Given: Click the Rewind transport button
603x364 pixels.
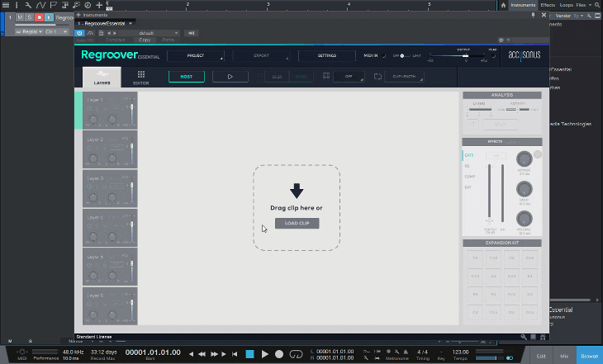Looking at the screenshot, I should click(x=202, y=354).
